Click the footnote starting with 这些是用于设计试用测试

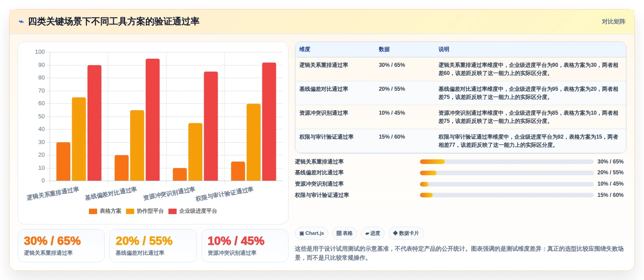(459, 253)
